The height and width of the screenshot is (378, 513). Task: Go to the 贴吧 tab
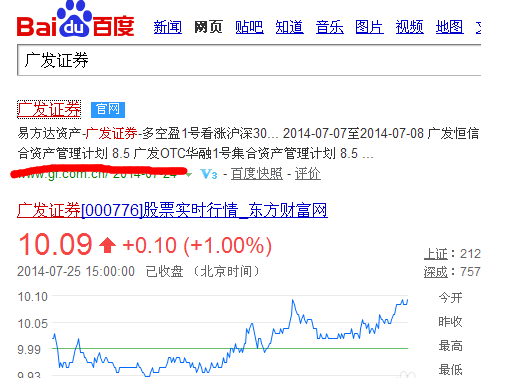pyautogui.click(x=249, y=27)
